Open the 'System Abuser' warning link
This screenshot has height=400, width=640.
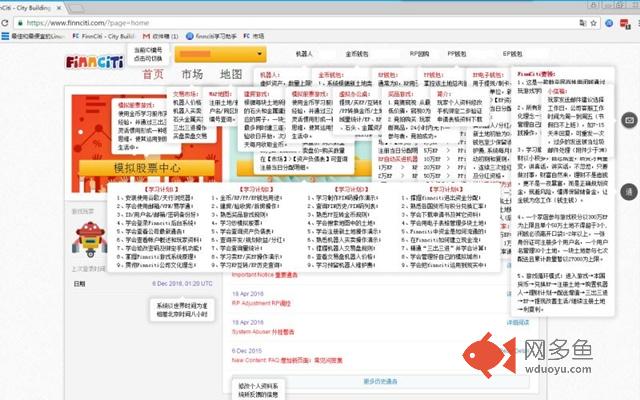tap(263, 332)
